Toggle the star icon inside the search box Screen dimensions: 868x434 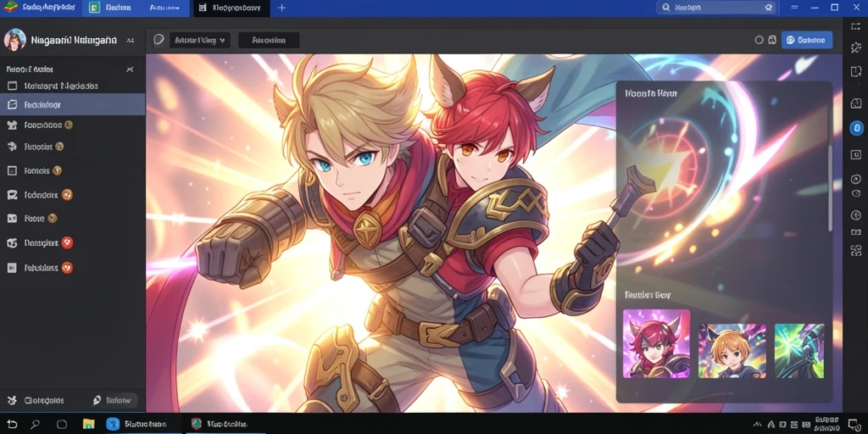(x=768, y=8)
